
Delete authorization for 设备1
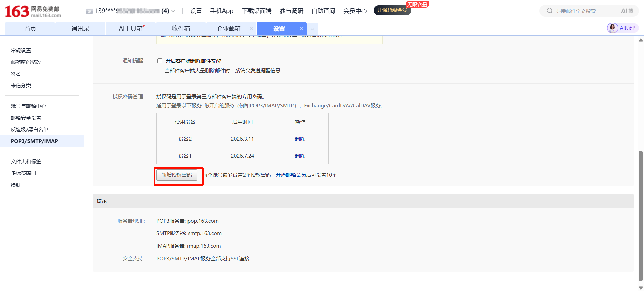coord(300,156)
